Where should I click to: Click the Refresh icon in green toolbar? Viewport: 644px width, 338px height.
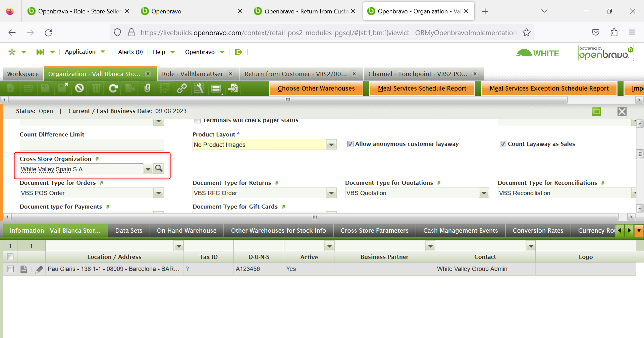(x=113, y=88)
